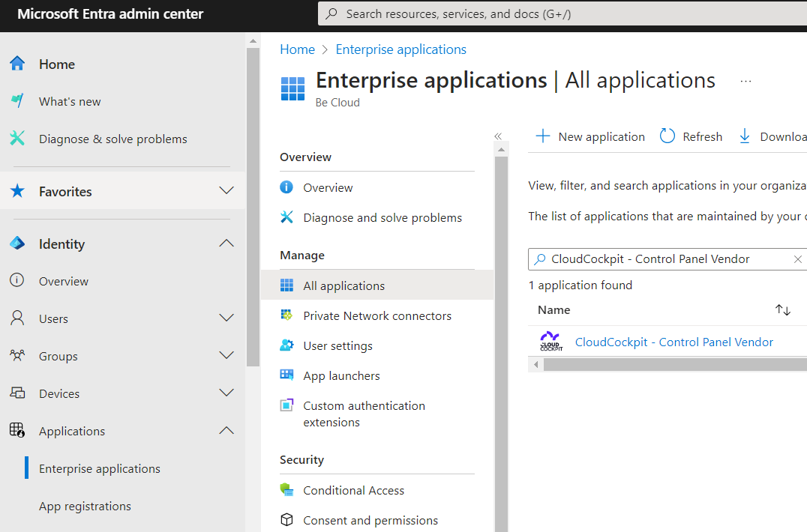This screenshot has width=807, height=532.
Task: Expand the Users menu chevron
Action: [226, 318]
